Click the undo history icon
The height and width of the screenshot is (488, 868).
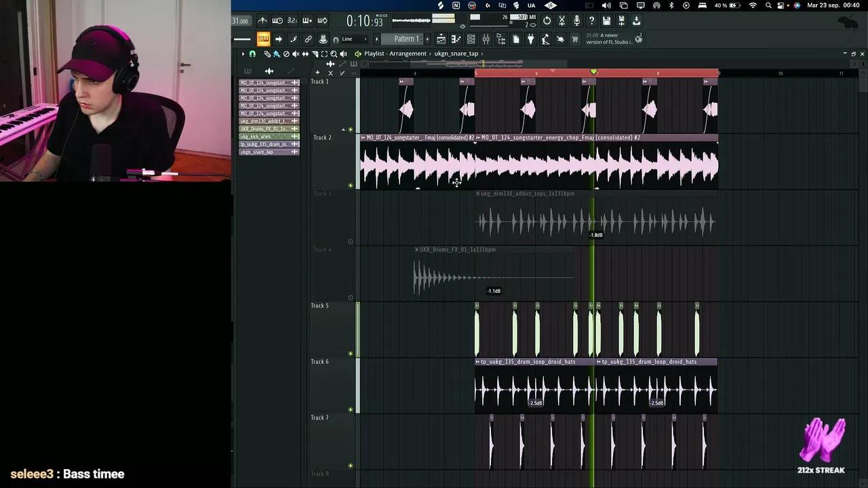(x=547, y=20)
